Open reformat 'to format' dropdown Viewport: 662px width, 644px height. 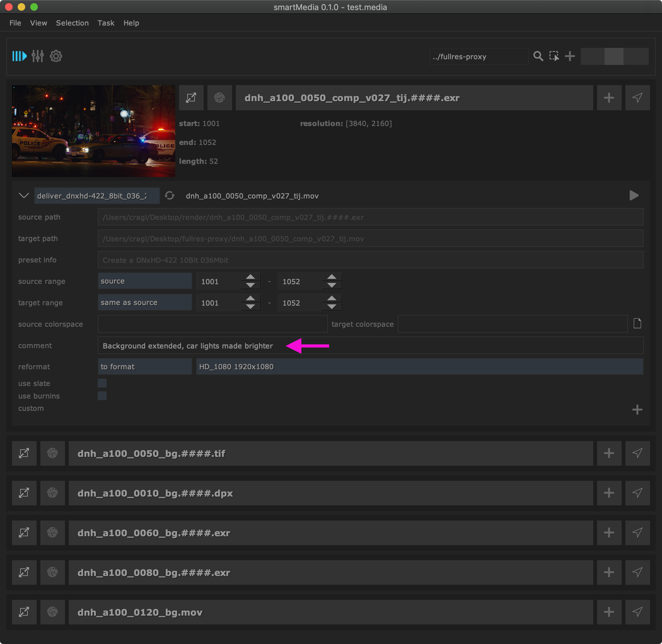click(144, 367)
